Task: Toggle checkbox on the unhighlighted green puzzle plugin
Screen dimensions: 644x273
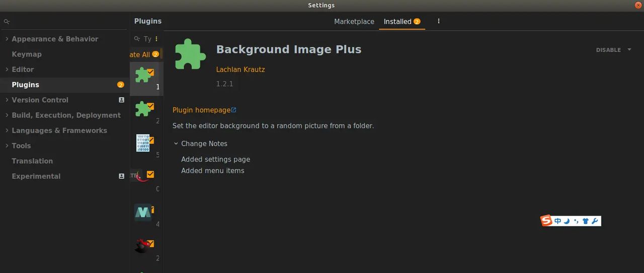Action: [150, 106]
